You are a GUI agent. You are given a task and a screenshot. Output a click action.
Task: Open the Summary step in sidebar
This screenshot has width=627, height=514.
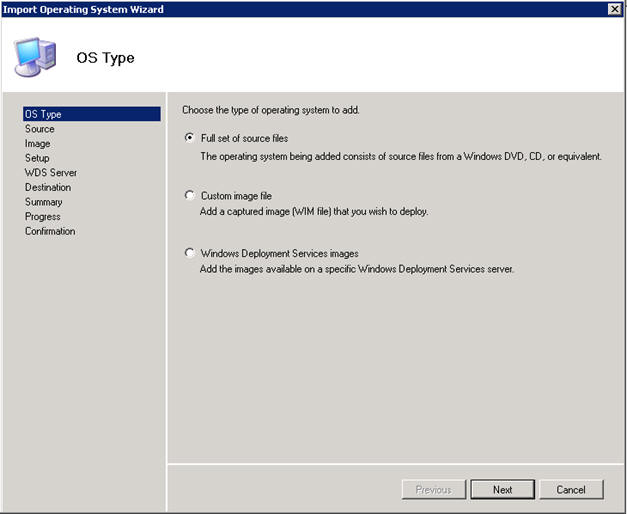(x=44, y=202)
